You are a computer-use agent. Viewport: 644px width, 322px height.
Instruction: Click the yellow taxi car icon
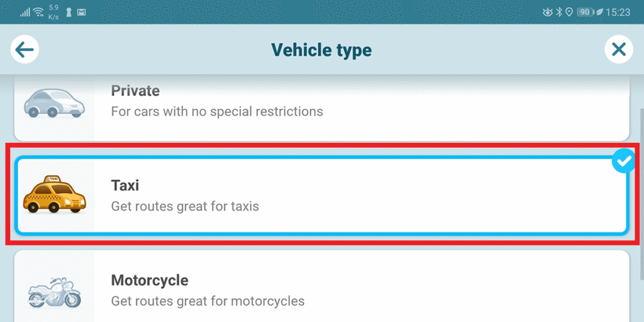pyautogui.click(x=54, y=195)
